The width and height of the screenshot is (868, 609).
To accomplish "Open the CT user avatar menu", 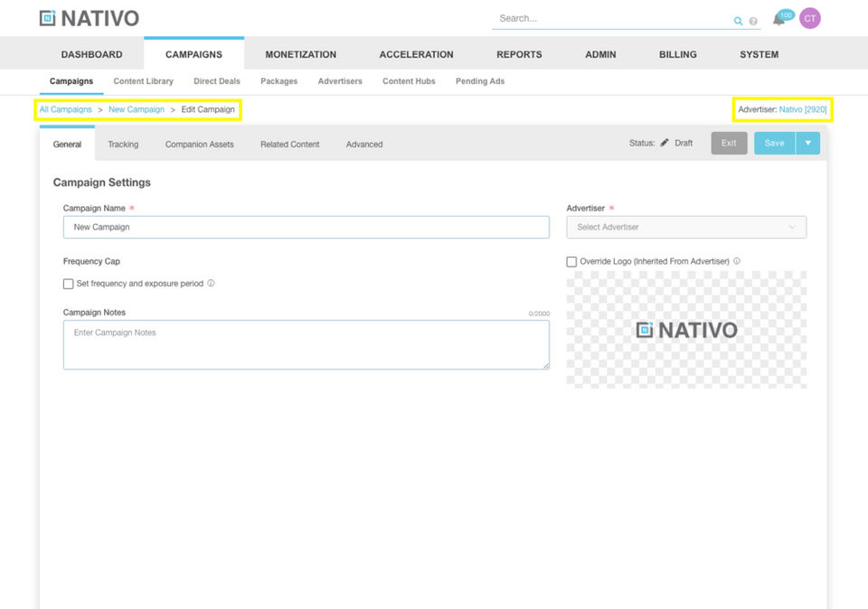I will click(810, 18).
